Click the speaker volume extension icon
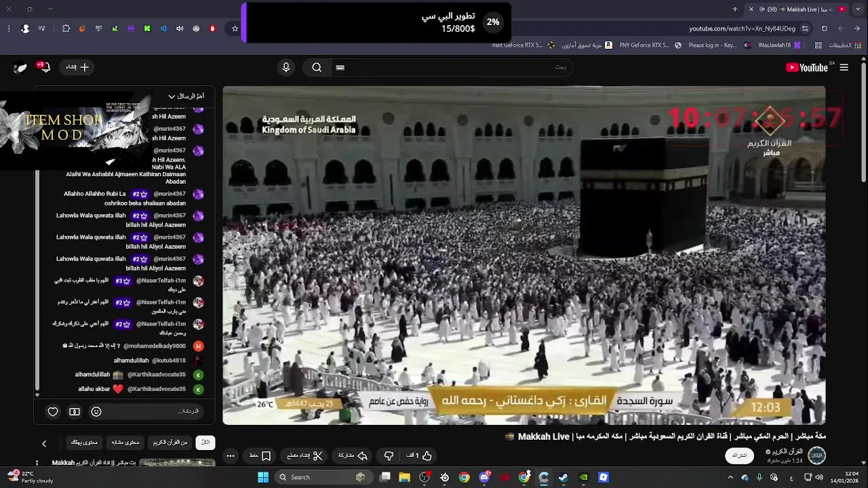Screen dimensions: 868x488 [180, 28]
